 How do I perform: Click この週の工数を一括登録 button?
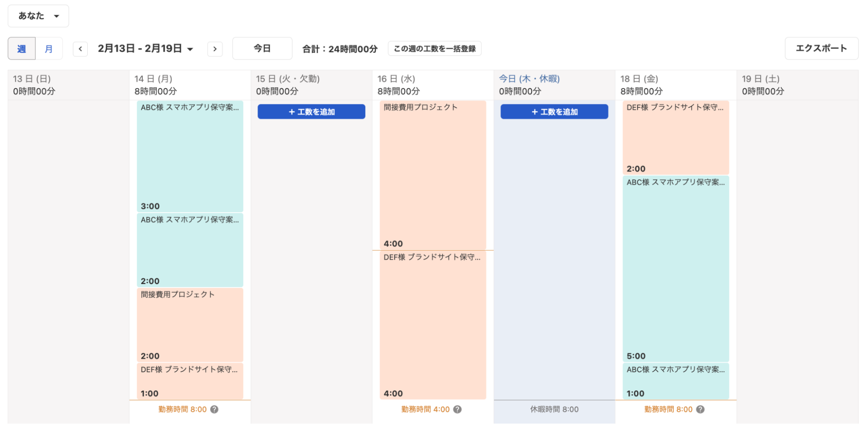pyautogui.click(x=435, y=49)
